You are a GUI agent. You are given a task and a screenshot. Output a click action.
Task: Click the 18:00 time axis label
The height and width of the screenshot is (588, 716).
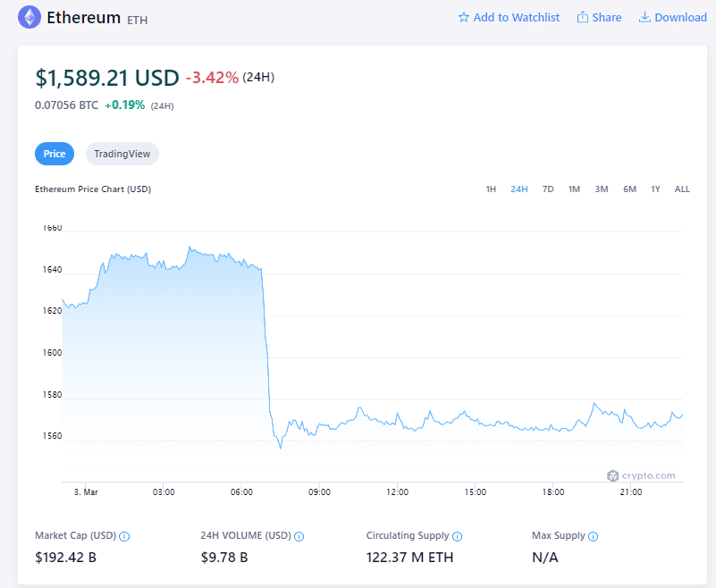tap(553, 492)
